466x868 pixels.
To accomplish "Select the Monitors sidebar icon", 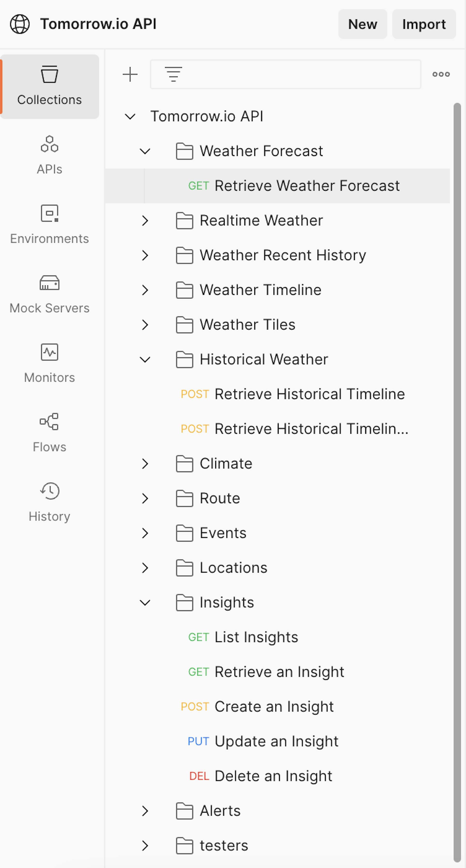I will [x=50, y=352].
